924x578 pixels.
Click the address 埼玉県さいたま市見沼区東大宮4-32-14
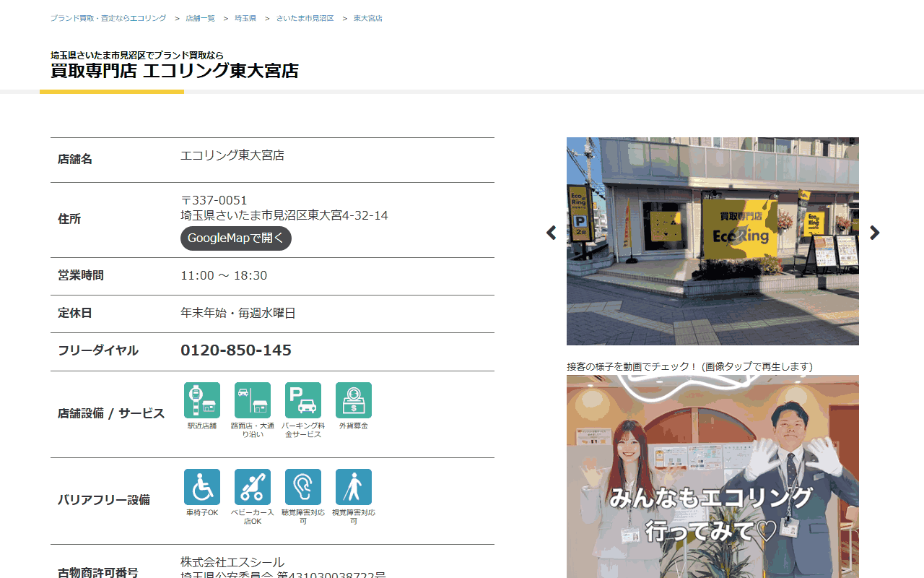tap(284, 215)
